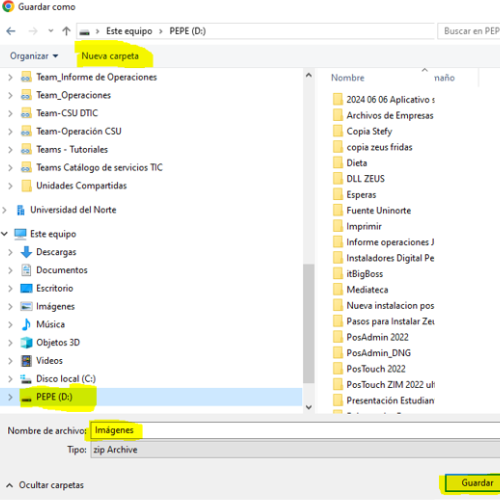The image size is (500, 500).
Task: Select the Disco local (C:) drive icon
Action: pos(26,379)
